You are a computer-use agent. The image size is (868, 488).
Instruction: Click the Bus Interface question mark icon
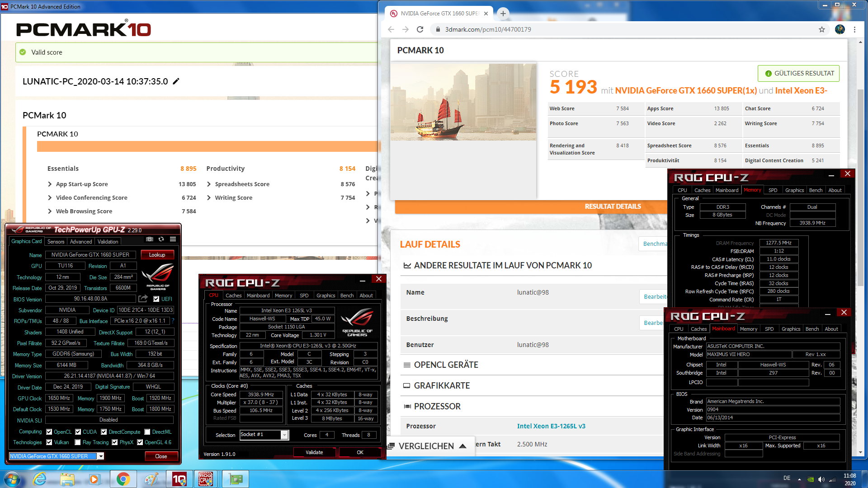pyautogui.click(x=173, y=321)
